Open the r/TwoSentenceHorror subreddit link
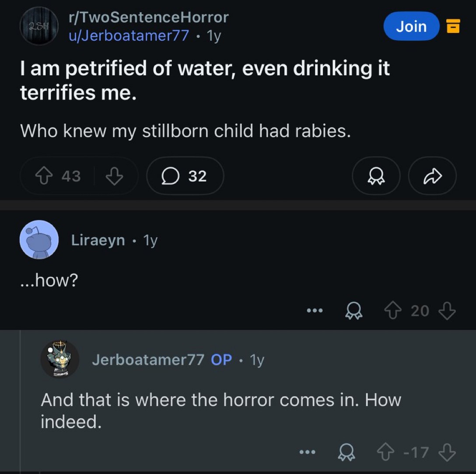This screenshot has width=476, height=474. coord(148,17)
